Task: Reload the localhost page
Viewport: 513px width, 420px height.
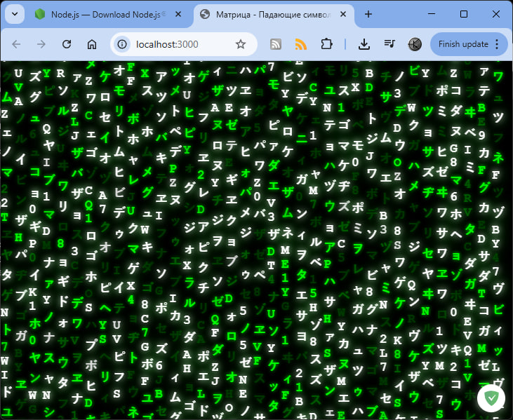Action: pos(67,44)
